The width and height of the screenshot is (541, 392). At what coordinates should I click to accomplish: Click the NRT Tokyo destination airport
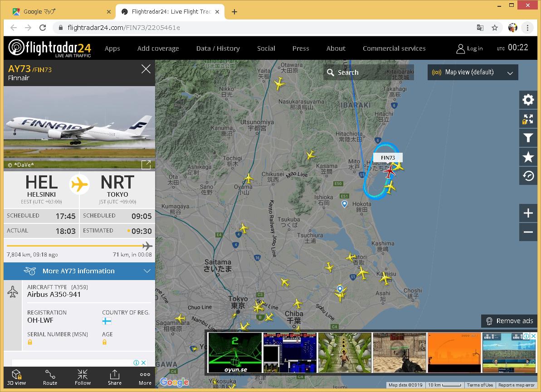(117, 189)
